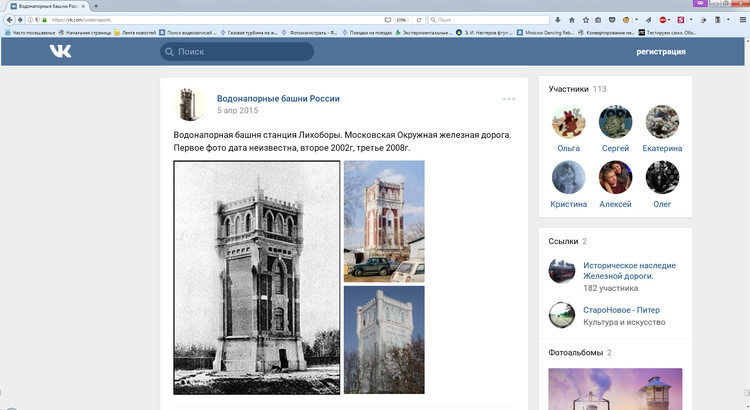
Task: Open the group avatar tower thumbnail
Action: click(x=190, y=104)
